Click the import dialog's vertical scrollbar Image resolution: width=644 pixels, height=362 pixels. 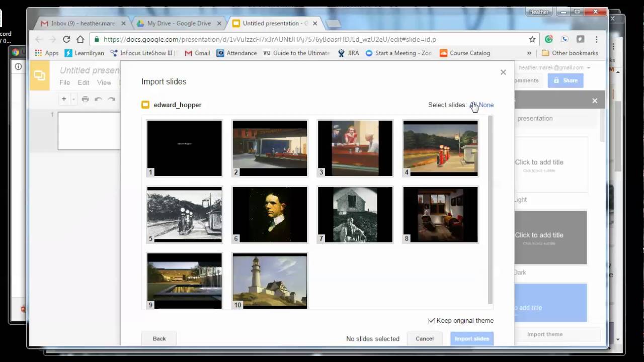pyautogui.click(x=491, y=210)
